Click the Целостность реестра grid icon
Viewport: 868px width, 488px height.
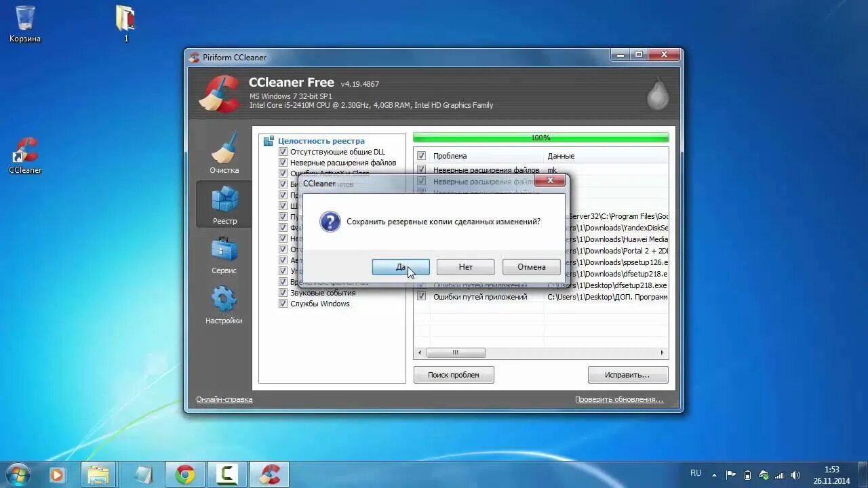click(x=269, y=141)
